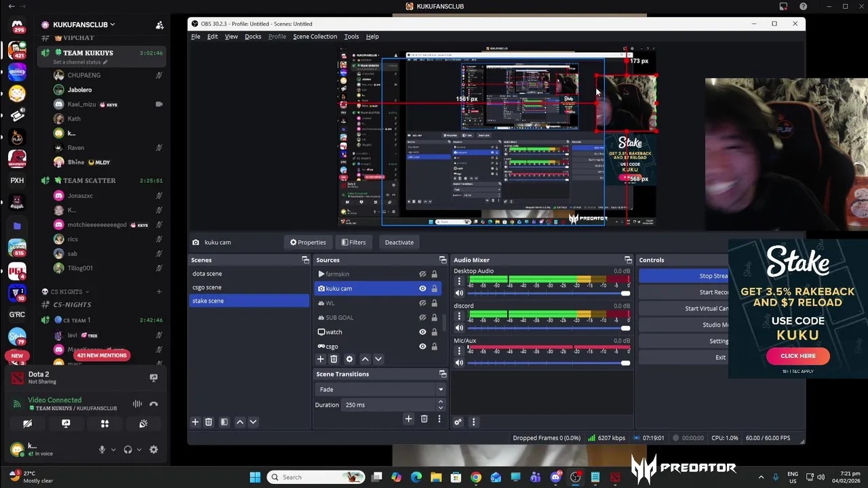The height and width of the screenshot is (488, 868).
Task: Click Stop Streaming button
Action: [x=684, y=276]
